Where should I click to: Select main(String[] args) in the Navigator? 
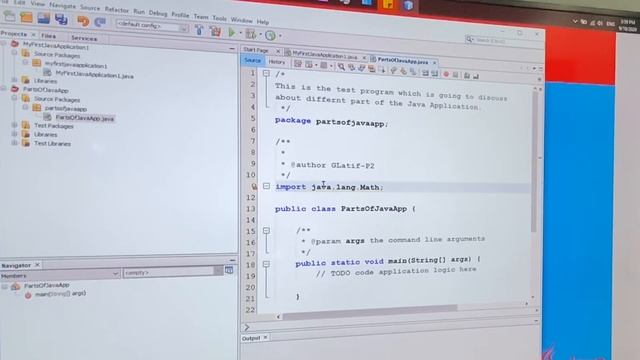point(60,293)
